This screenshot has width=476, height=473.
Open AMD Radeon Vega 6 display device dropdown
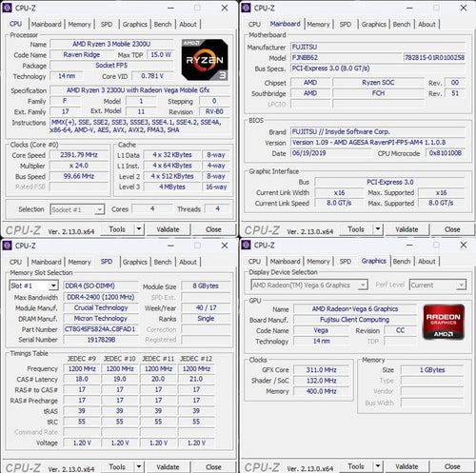point(363,285)
